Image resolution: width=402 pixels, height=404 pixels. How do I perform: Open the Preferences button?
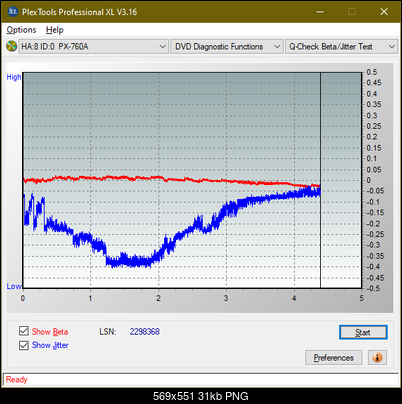click(333, 358)
